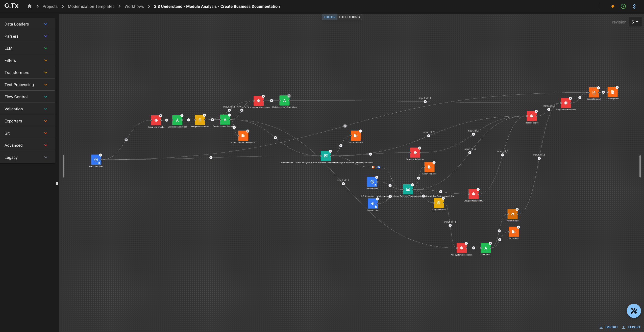This screenshot has width=644, height=332.
Task: Select the Group into chunks node
Action: 156,120
